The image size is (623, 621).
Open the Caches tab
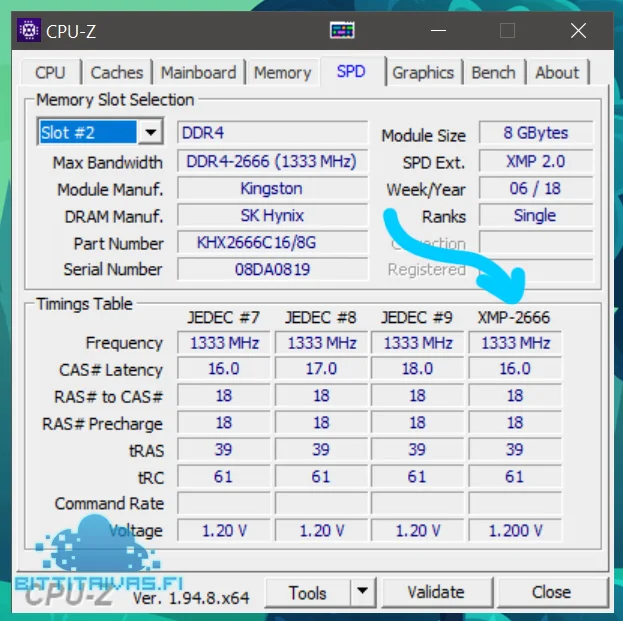pos(117,72)
